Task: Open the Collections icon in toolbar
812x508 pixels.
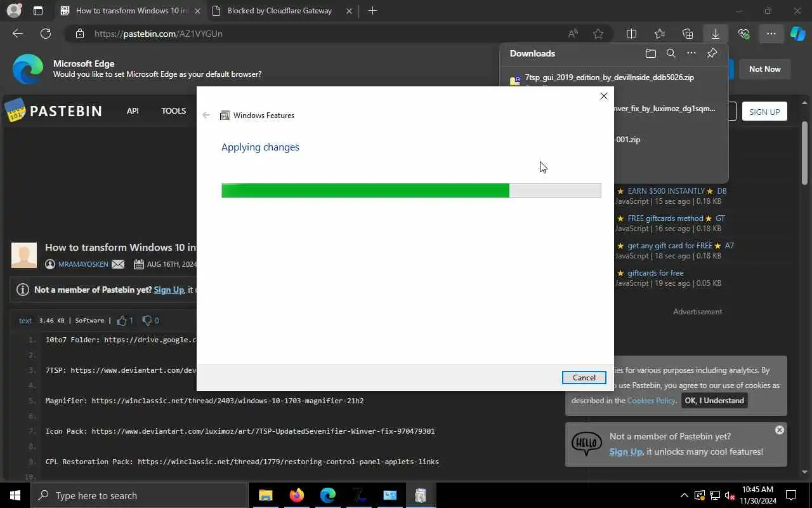Action: pyautogui.click(x=688, y=34)
